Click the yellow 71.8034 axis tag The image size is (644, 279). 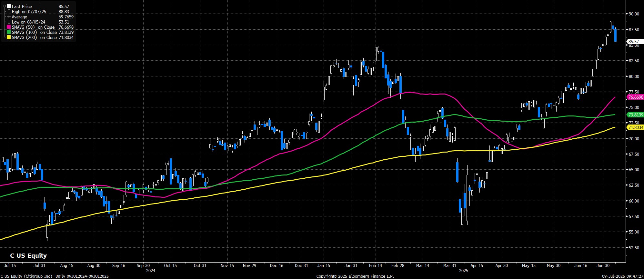[635, 127]
